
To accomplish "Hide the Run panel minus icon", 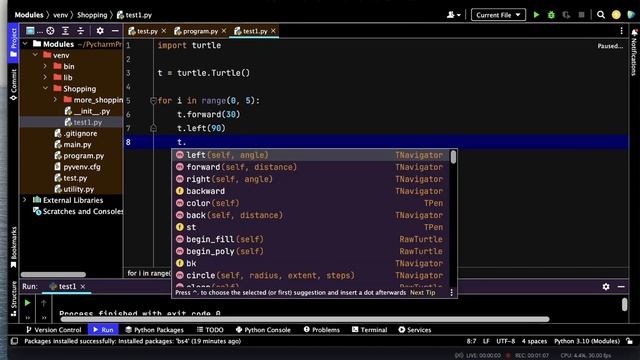I will 621,287.
